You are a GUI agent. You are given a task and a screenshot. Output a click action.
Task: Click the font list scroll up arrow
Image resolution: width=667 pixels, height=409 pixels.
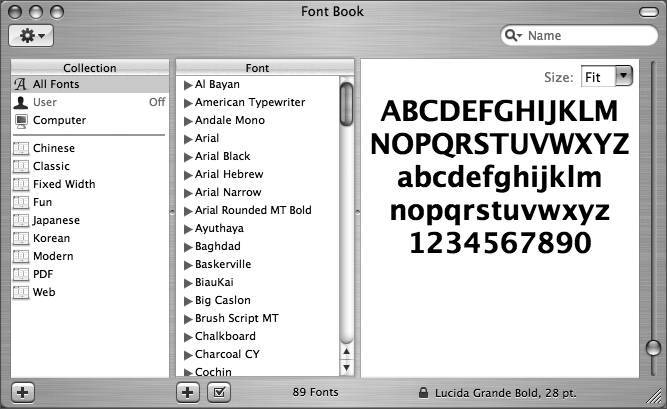pos(346,352)
